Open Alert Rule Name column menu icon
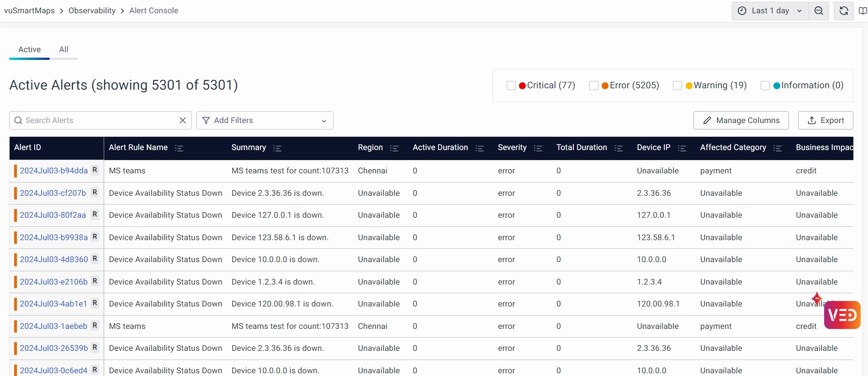 tap(179, 148)
